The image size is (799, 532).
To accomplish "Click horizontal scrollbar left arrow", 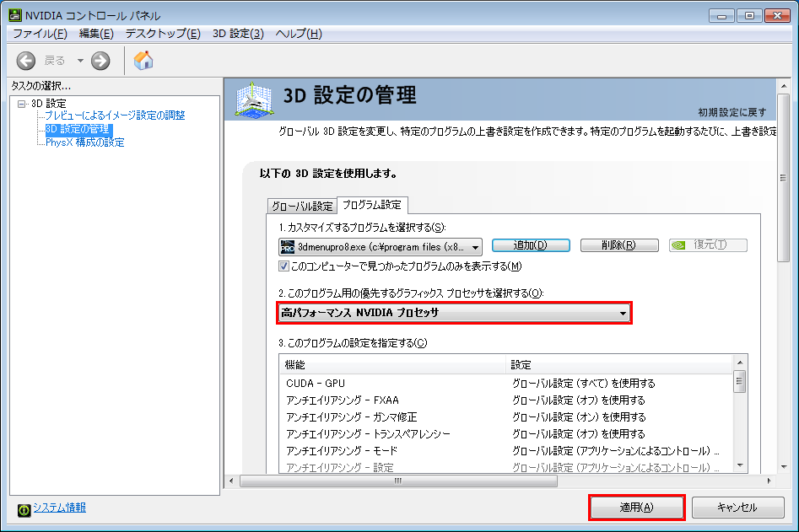I will [231, 481].
